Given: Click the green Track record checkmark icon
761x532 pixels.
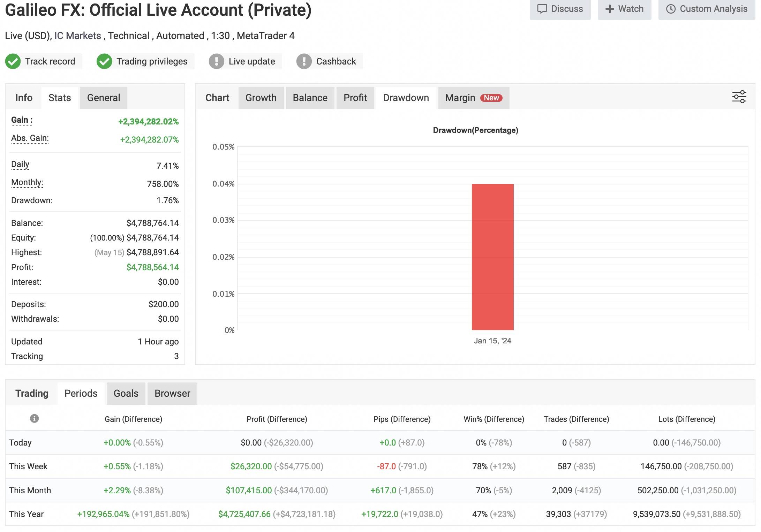Looking at the screenshot, I should click(13, 61).
